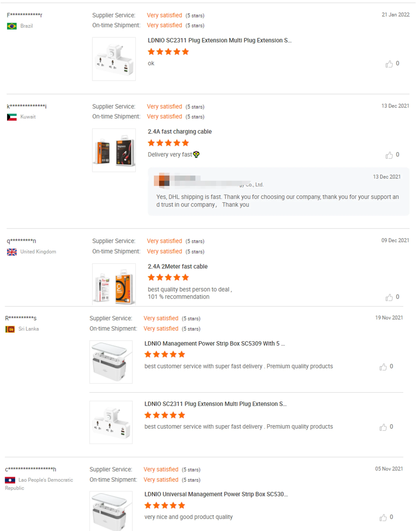View the 2.4A fast charging cable thumbnail

tap(114, 150)
